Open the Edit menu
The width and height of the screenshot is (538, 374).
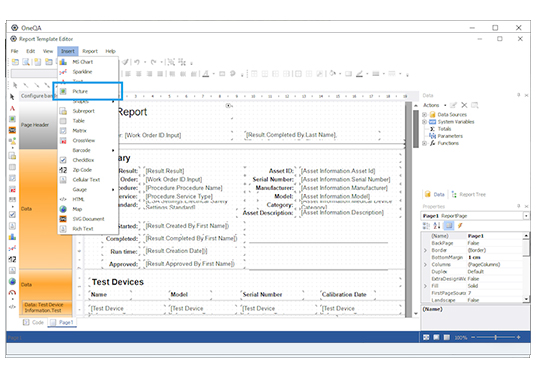tap(31, 51)
